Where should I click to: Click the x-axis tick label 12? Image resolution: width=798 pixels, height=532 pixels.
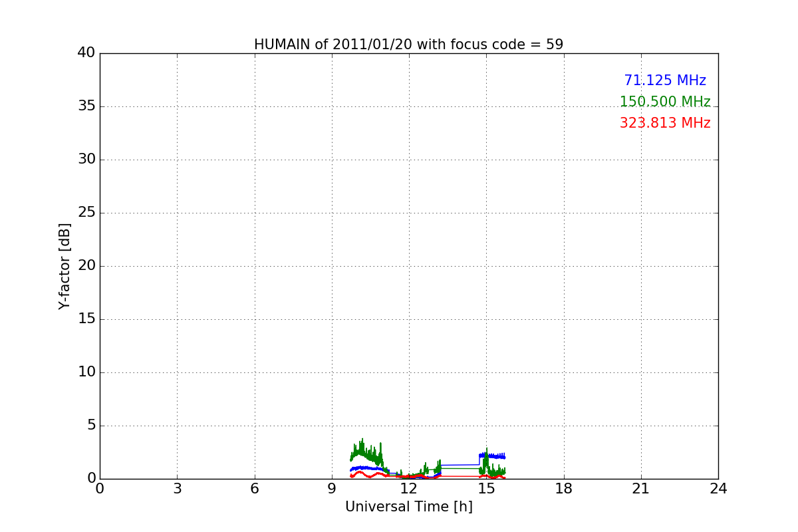[x=409, y=489]
